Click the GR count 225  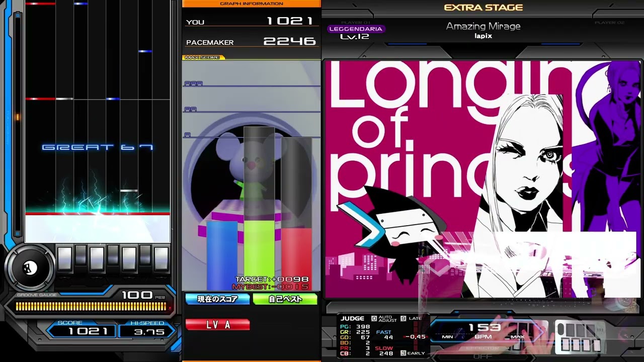click(x=363, y=332)
